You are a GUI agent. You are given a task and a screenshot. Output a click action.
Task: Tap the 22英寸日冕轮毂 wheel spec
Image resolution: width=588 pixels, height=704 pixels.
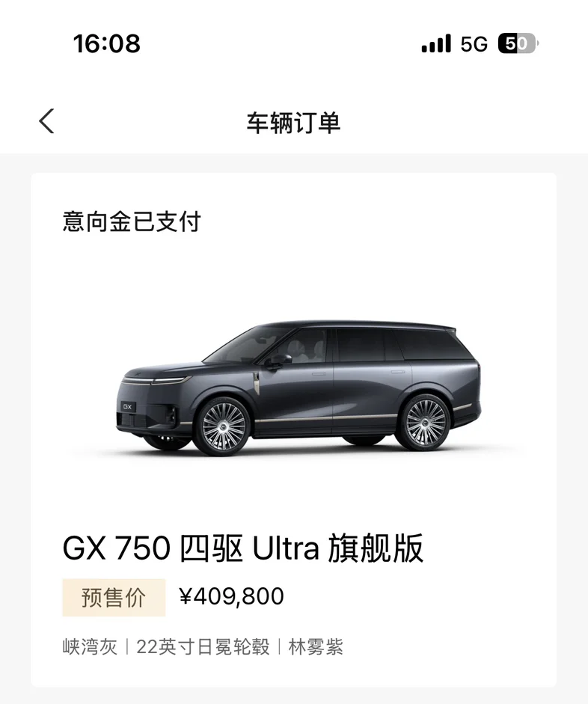point(203,647)
